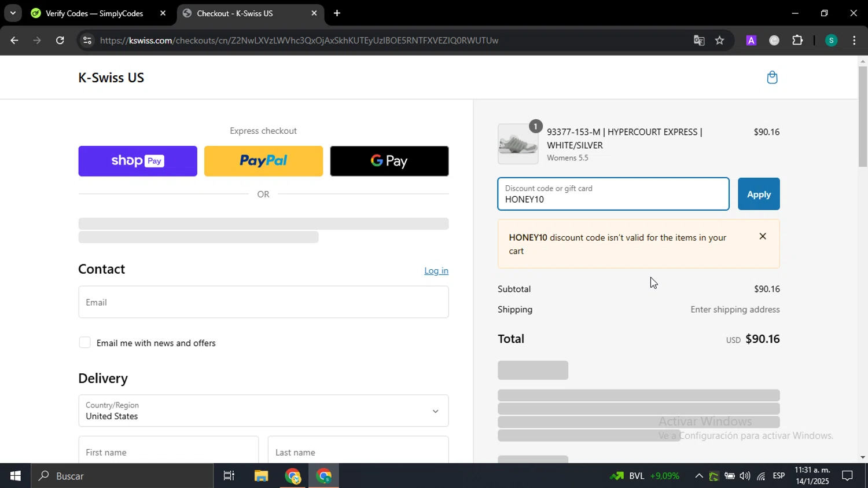Open the Windows notification center
The height and width of the screenshot is (488, 868).
[847, 476]
